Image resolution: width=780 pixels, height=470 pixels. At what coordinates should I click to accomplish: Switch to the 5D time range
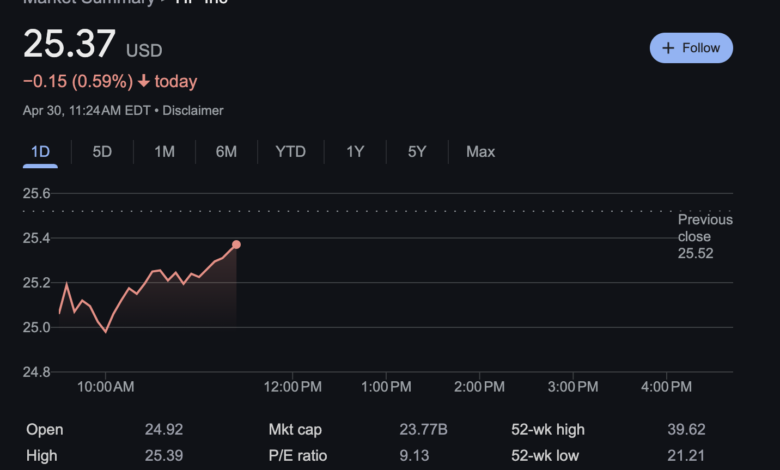pos(102,152)
